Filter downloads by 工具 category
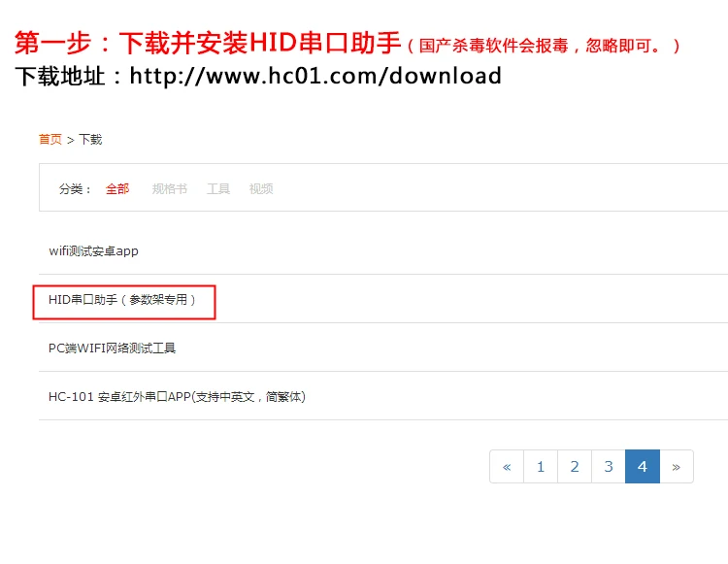728x564 pixels. 218,189
